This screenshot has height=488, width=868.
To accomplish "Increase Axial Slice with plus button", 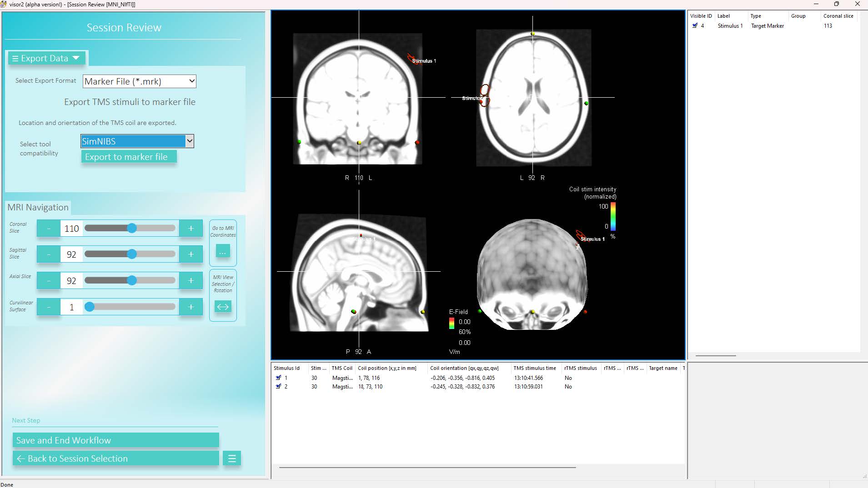I will [x=191, y=281].
